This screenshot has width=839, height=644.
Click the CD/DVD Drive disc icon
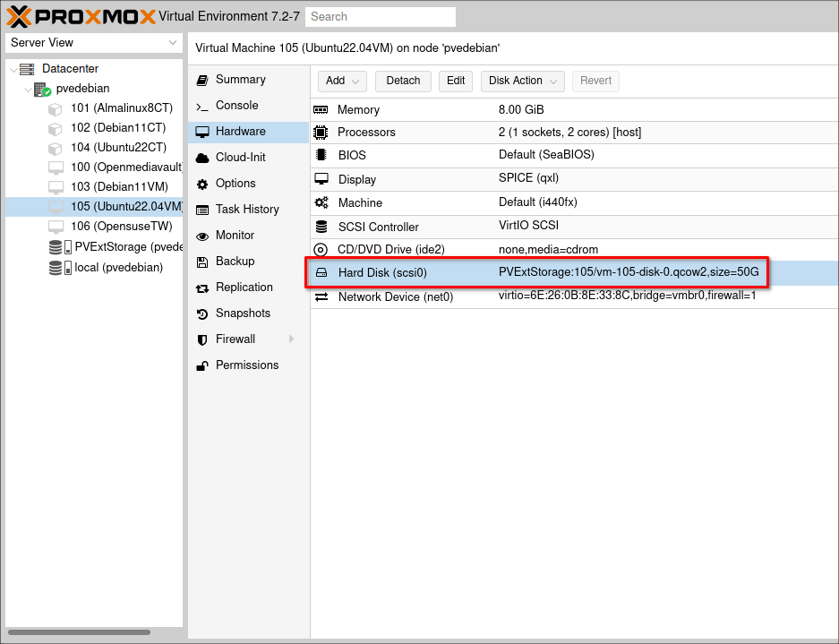coord(320,250)
